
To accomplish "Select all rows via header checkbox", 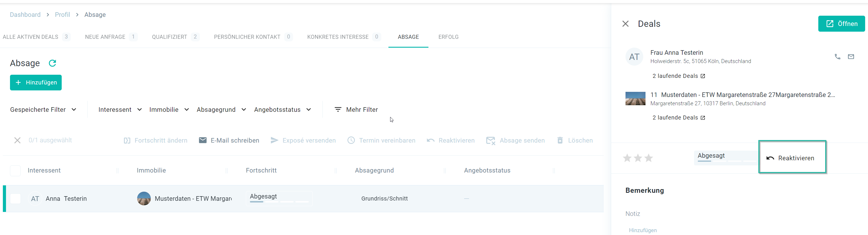I will tap(15, 171).
